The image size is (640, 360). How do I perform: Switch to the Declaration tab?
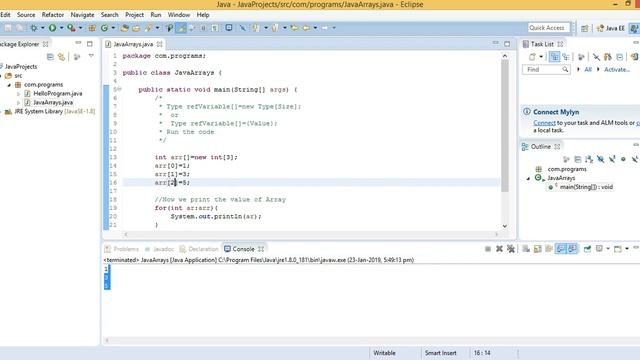(199, 249)
